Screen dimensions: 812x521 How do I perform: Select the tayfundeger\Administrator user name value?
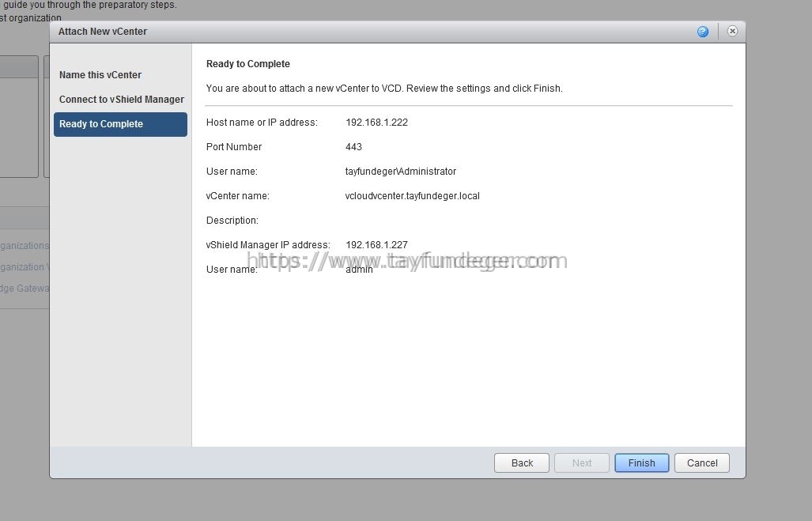pos(401,172)
